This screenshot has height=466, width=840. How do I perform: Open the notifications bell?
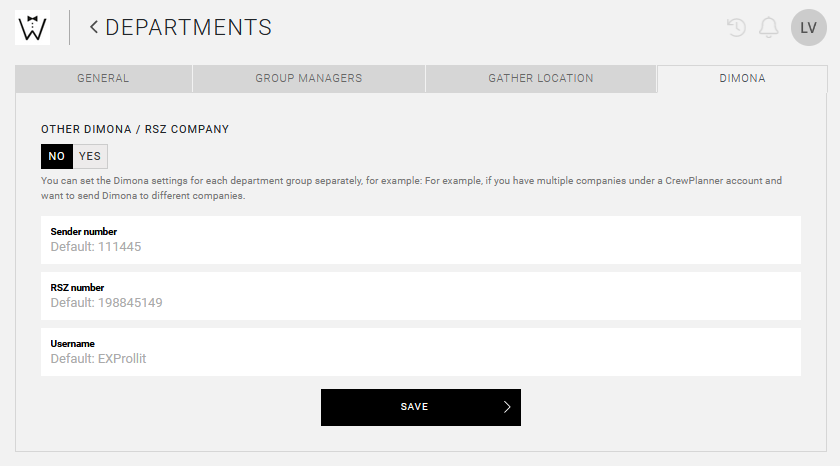tap(768, 28)
